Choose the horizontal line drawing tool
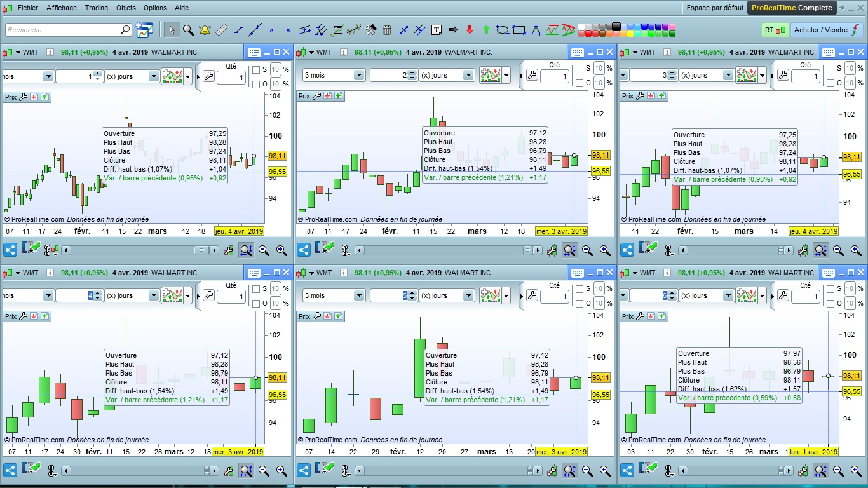Screen dimensions: 868x488 coord(271,30)
